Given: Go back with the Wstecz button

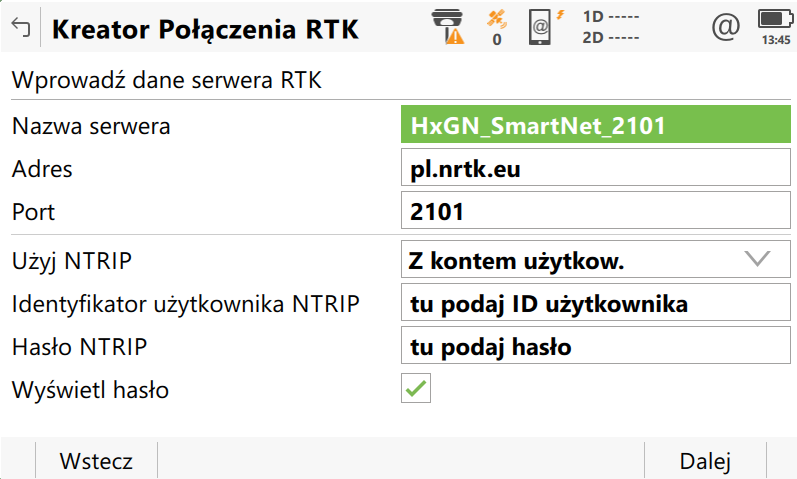Looking at the screenshot, I should (x=96, y=461).
